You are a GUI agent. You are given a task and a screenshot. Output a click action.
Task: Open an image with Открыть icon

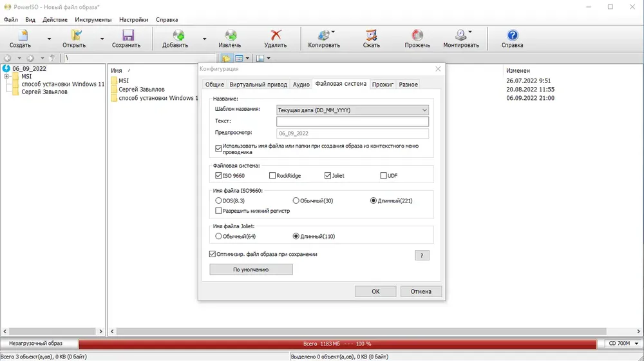pos(76,35)
